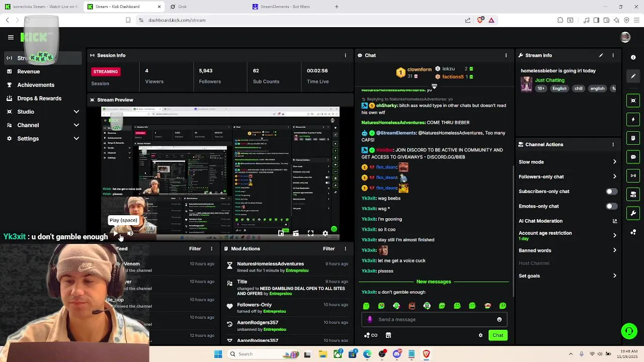This screenshot has width=644, height=362.
Task: Toggle the broadcast signal widget icon in sidebar
Action: pyautogui.click(x=633, y=175)
